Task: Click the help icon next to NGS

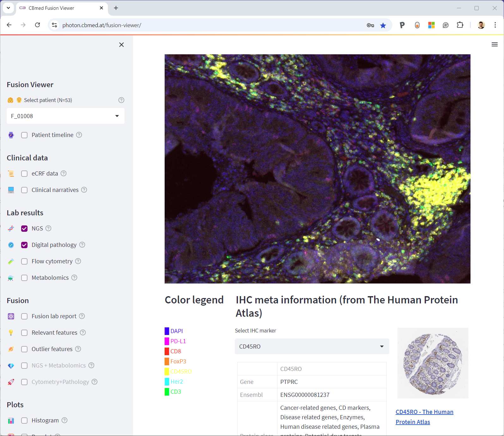Action: tap(48, 228)
